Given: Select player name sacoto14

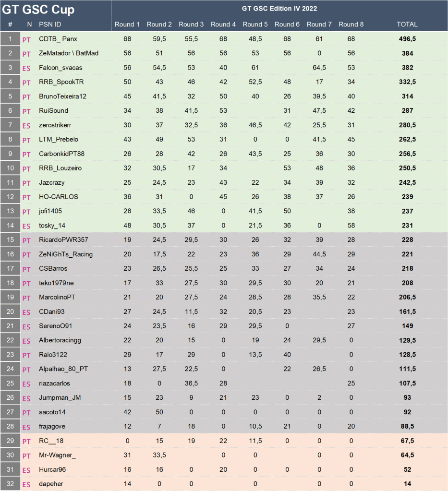Looking at the screenshot, I should pos(52,412).
